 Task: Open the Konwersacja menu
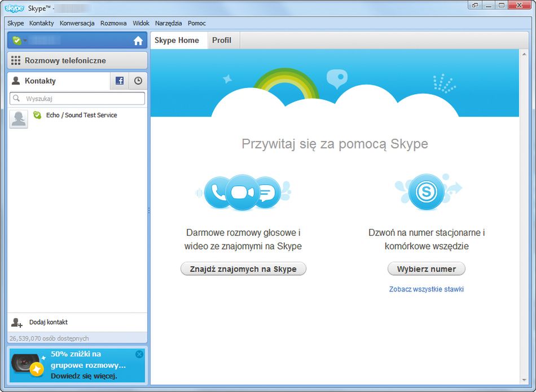[77, 23]
